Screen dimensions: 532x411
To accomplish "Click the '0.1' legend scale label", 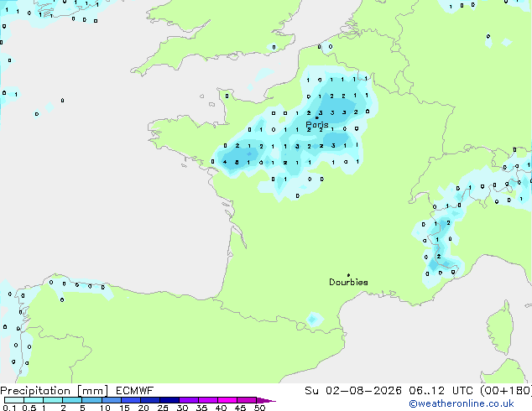I will coord(9,408).
